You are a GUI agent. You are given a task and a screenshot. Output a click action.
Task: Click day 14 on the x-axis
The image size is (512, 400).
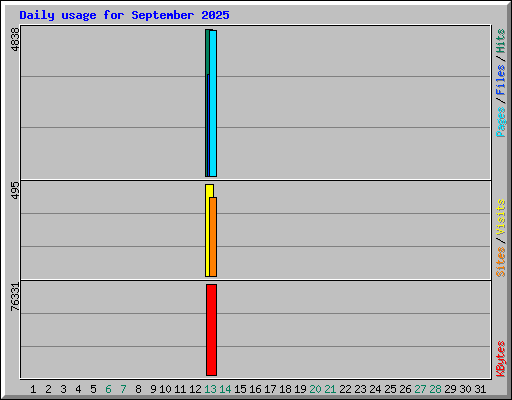tap(225, 389)
